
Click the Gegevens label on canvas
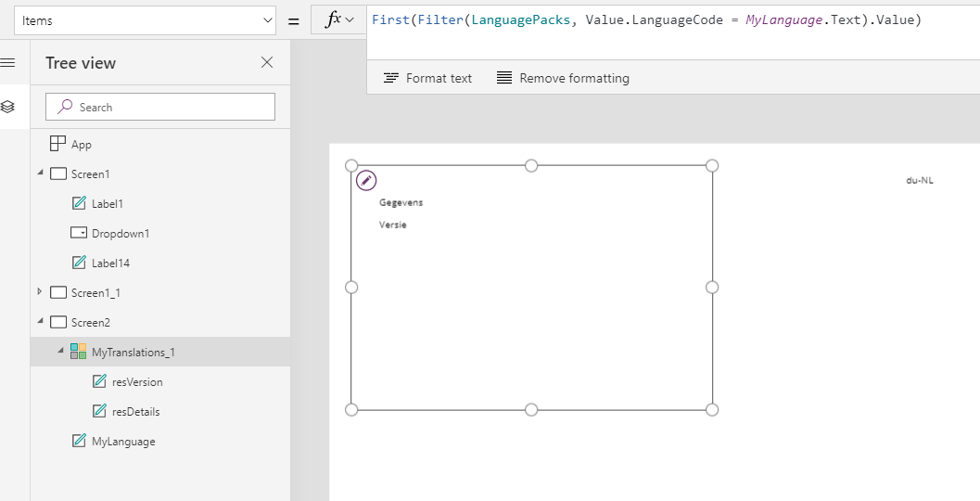click(x=401, y=202)
